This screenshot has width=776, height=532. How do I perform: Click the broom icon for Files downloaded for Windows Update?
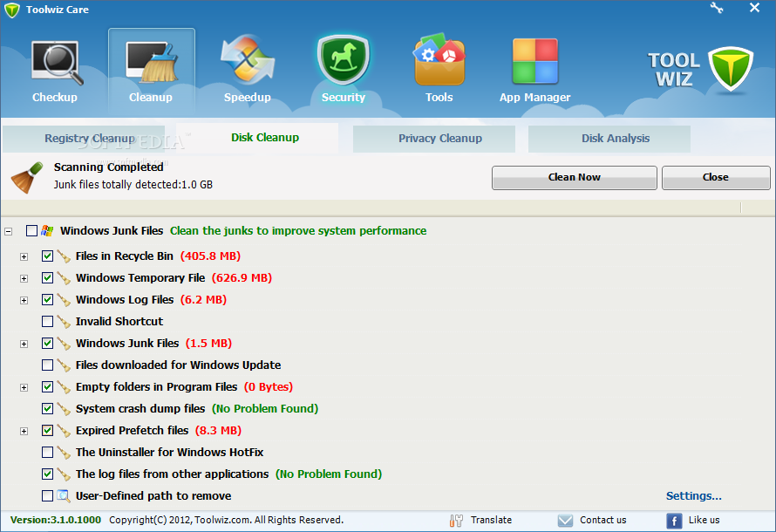(64, 365)
